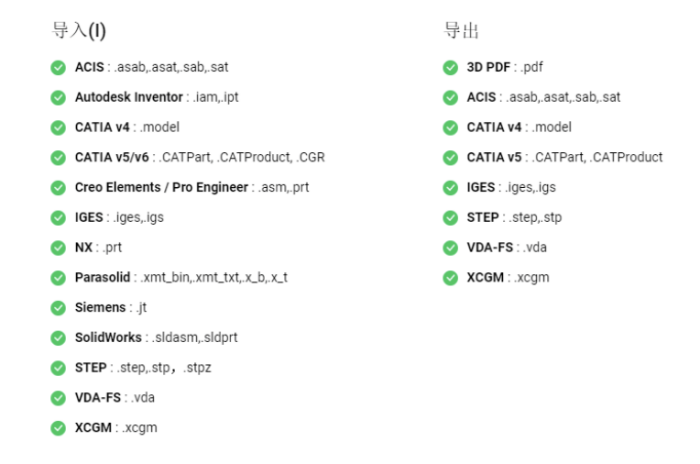Click the green check beside 3D PDF
The width and height of the screenshot is (700, 464).
pyautogui.click(x=450, y=67)
